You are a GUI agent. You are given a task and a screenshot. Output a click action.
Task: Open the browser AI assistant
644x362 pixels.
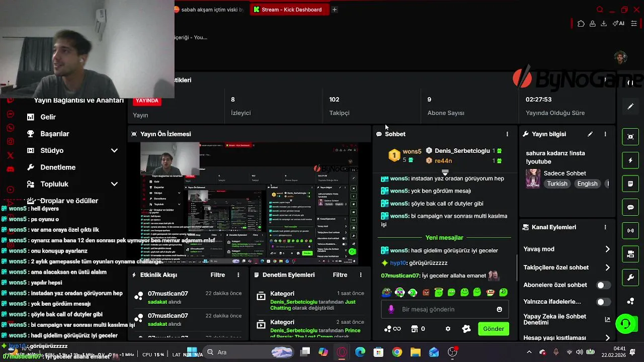click(618, 23)
